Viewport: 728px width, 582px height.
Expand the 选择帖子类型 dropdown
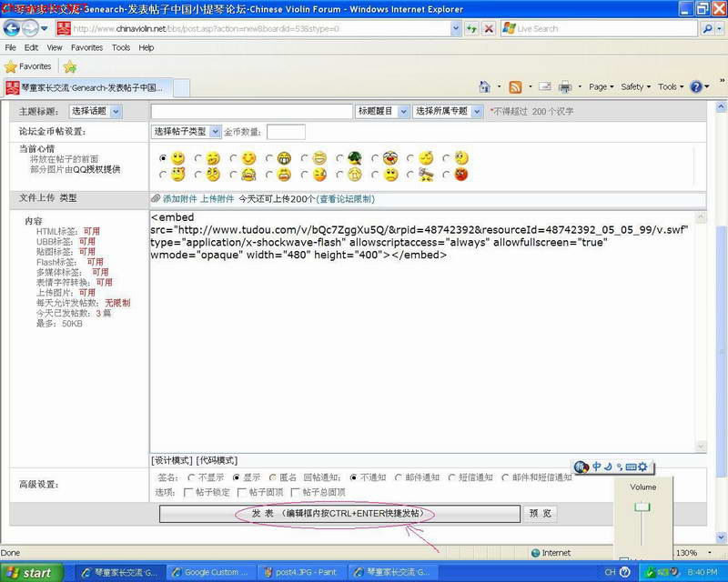click(x=186, y=132)
